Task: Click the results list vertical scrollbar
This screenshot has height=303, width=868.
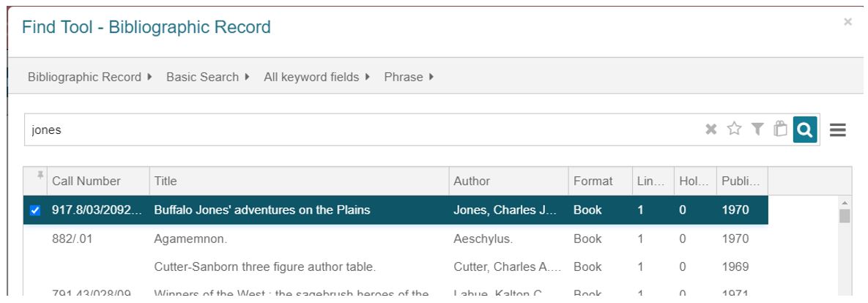Action: click(x=845, y=246)
